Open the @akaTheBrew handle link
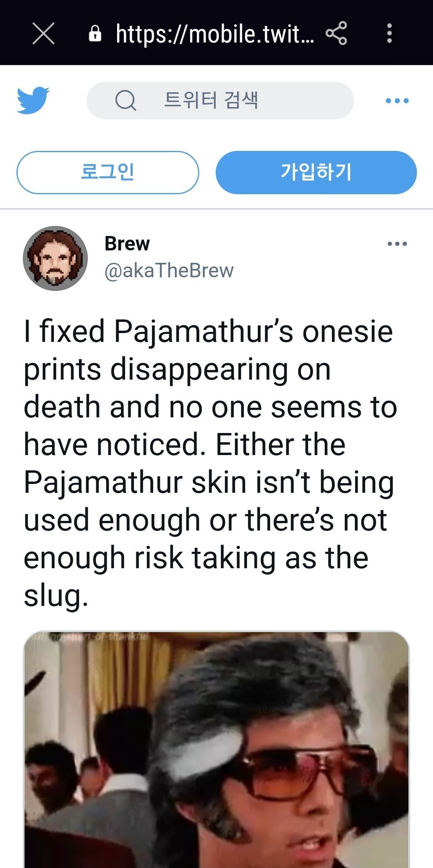The height and width of the screenshot is (868, 433). click(x=169, y=271)
